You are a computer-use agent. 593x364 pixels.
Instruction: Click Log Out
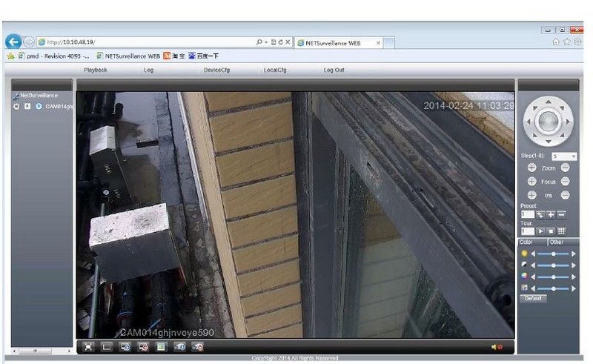click(334, 70)
